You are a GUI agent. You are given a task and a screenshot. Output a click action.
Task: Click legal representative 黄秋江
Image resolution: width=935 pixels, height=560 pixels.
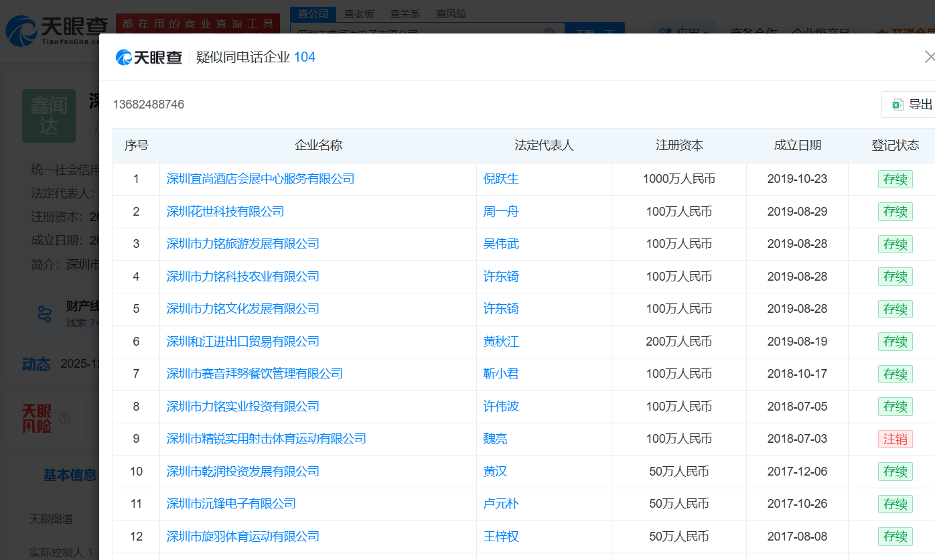point(501,342)
